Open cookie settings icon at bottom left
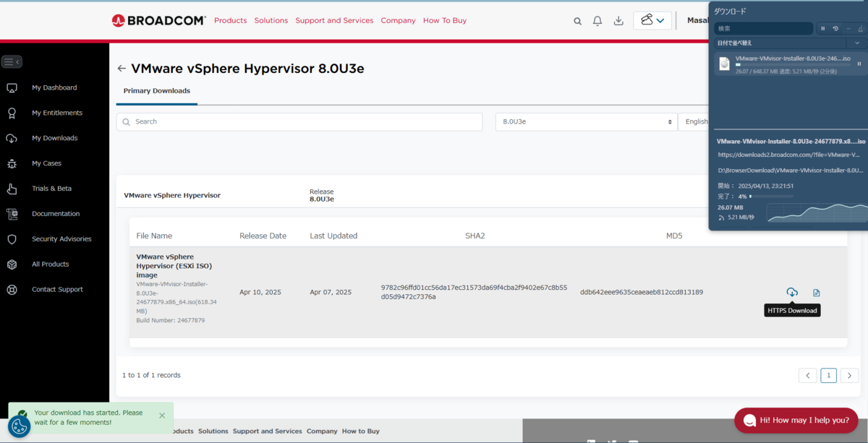868x443 pixels. [19, 426]
